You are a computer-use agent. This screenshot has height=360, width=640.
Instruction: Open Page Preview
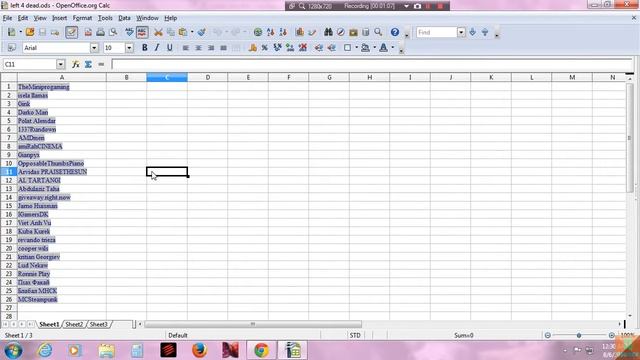(113, 32)
